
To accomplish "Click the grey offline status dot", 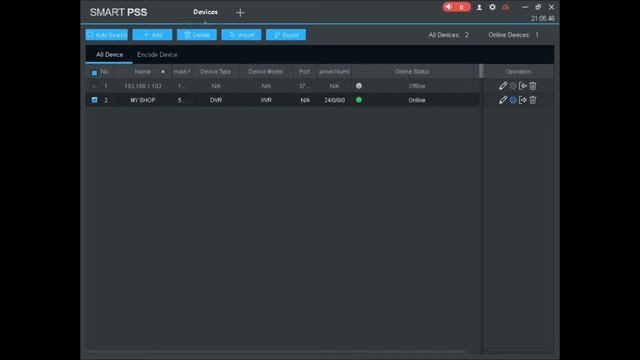I will tap(359, 86).
